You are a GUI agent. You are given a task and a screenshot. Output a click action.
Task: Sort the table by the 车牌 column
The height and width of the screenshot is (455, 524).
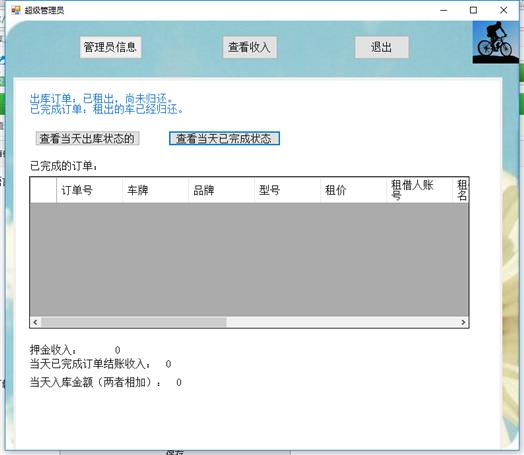click(155, 190)
